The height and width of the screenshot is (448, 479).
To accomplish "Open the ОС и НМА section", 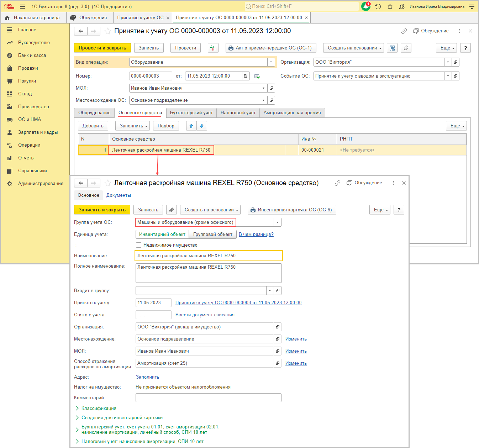I will coord(30,120).
